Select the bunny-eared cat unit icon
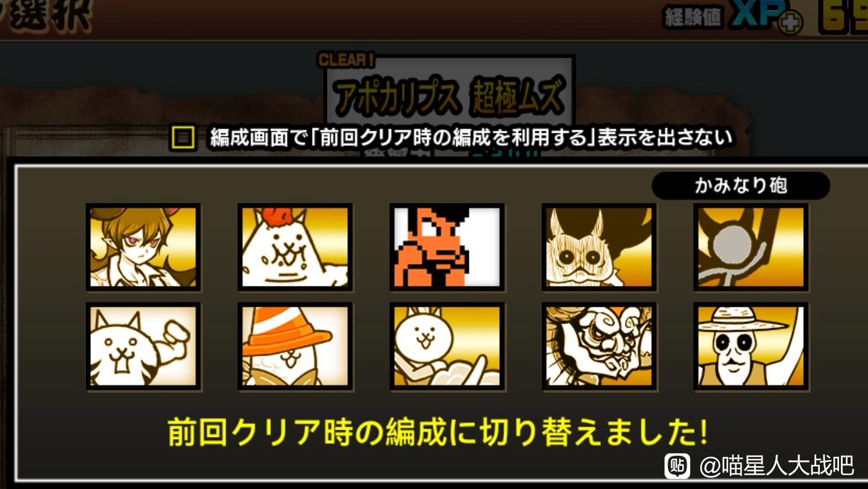This screenshot has width=868, height=489. [447, 346]
